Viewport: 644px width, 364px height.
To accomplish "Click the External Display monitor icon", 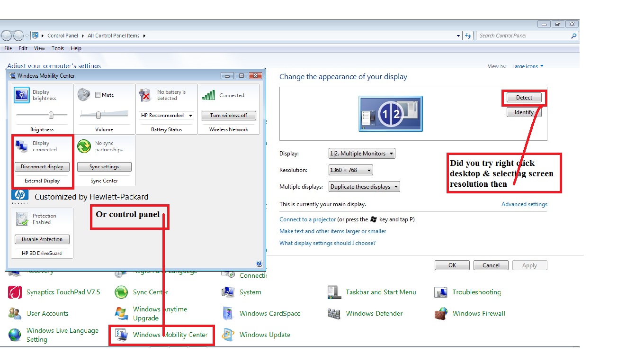I will [x=21, y=146].
